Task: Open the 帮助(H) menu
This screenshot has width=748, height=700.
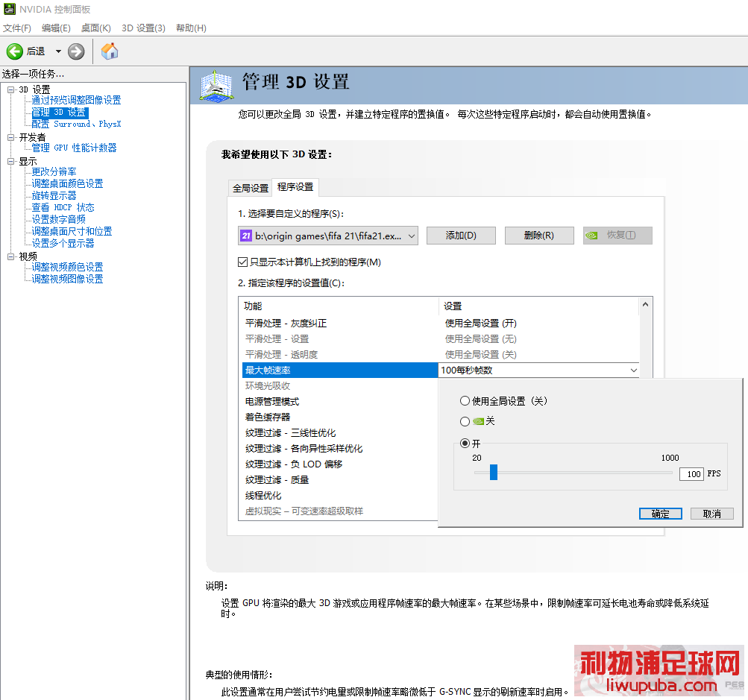Action: tap(191, 28)
